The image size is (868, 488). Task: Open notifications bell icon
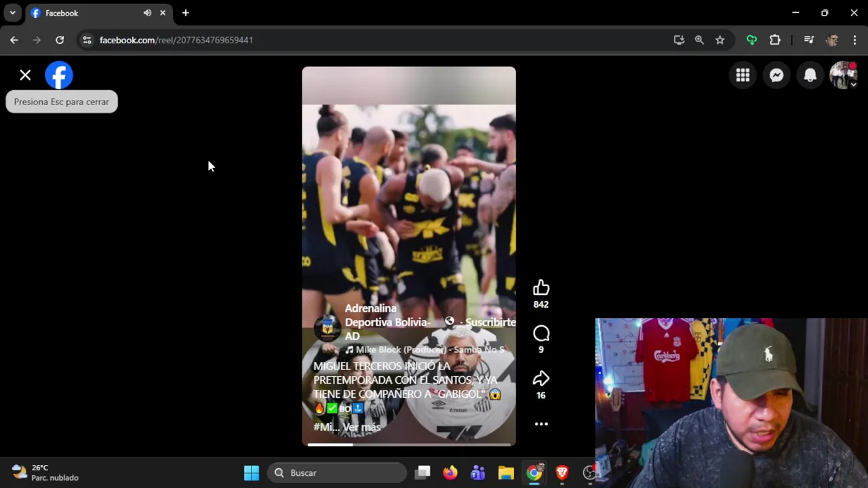(810, 75)
